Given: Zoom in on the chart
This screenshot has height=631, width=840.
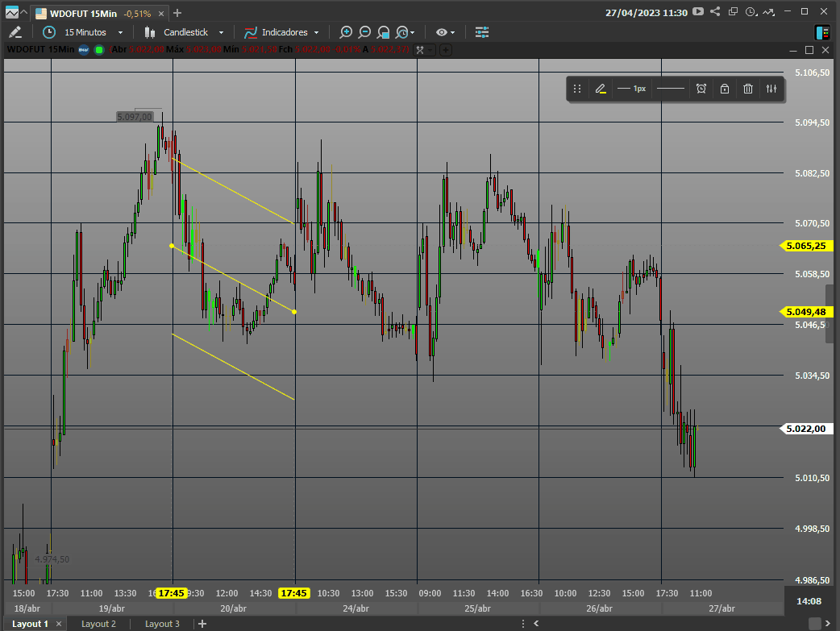Looking at the screenshot, I should [346, 32].
